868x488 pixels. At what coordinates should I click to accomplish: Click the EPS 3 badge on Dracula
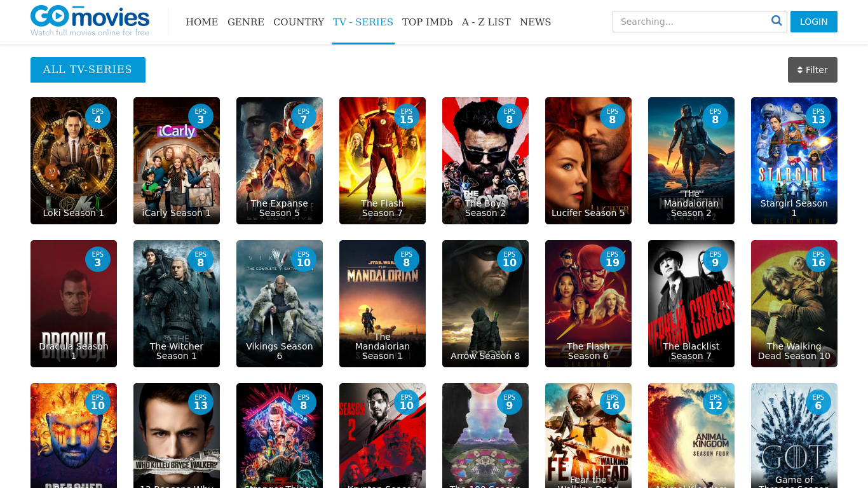tap(97, 259)
